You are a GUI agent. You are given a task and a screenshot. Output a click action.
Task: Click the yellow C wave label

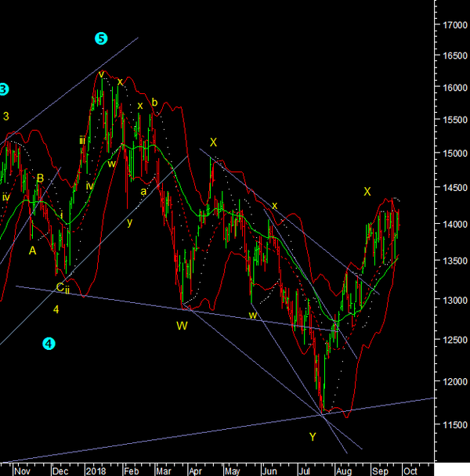click(59, 287)
